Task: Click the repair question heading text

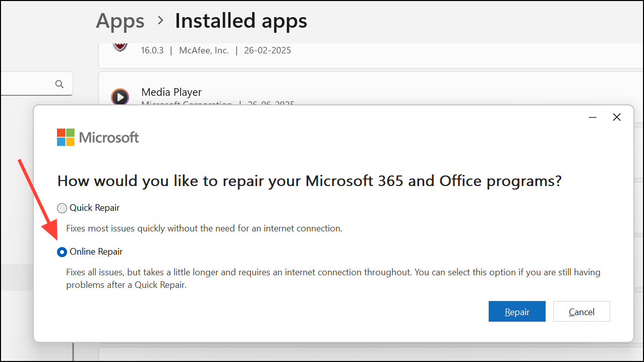Action: coord(309,181)
